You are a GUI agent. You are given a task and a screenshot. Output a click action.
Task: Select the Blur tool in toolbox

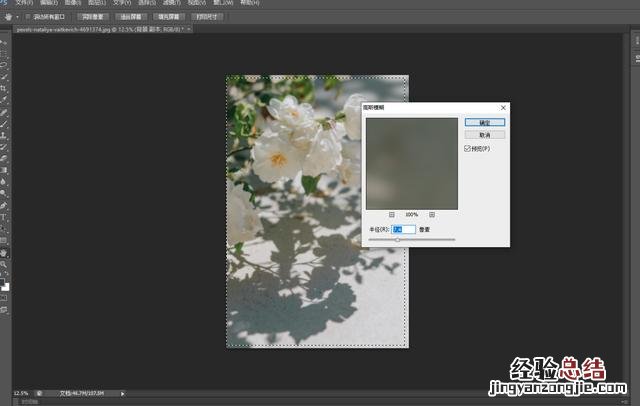pyautogui.click(x=3, y=181)
